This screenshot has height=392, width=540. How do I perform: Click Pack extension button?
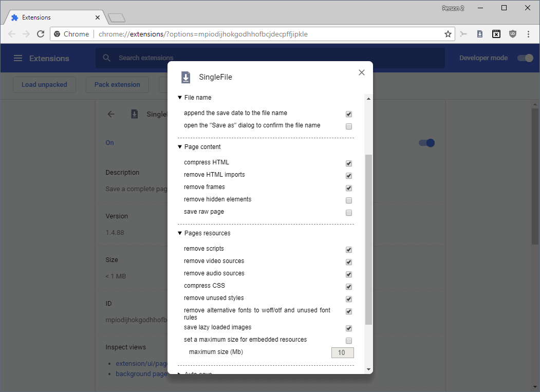(118, 85)
